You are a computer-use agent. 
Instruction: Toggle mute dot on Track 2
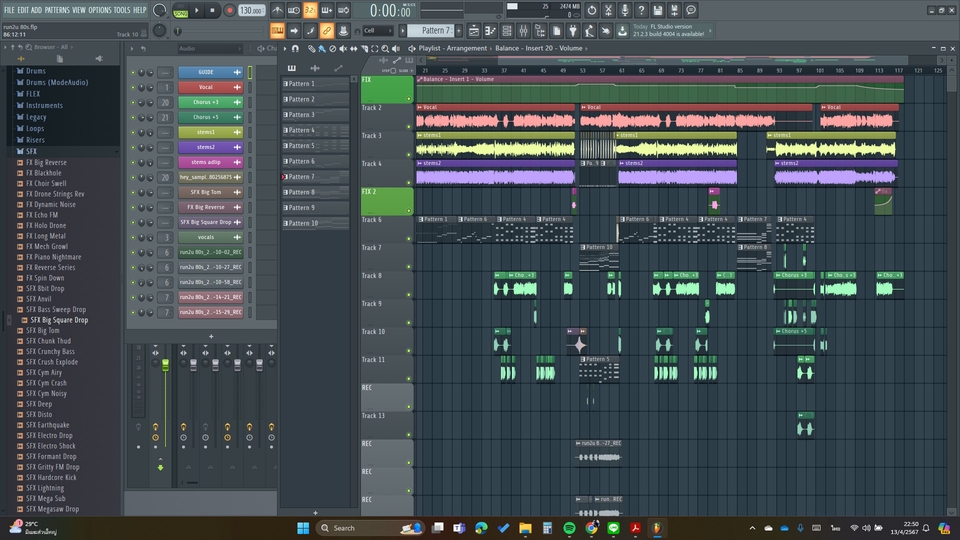click(x=409, y=127)
